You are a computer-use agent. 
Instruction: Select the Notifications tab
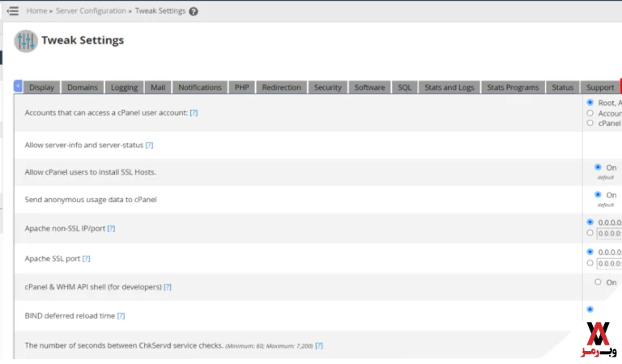point(200,87)
